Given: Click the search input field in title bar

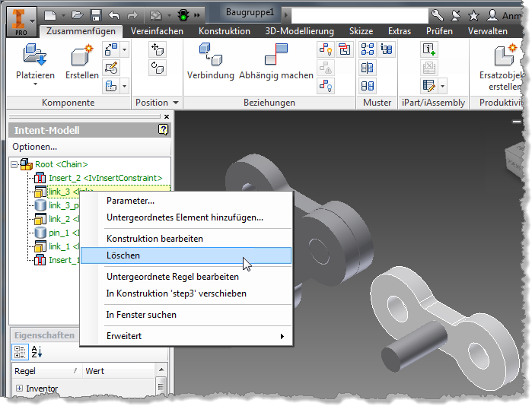Looking at the screenshot, I should (359, 16).
